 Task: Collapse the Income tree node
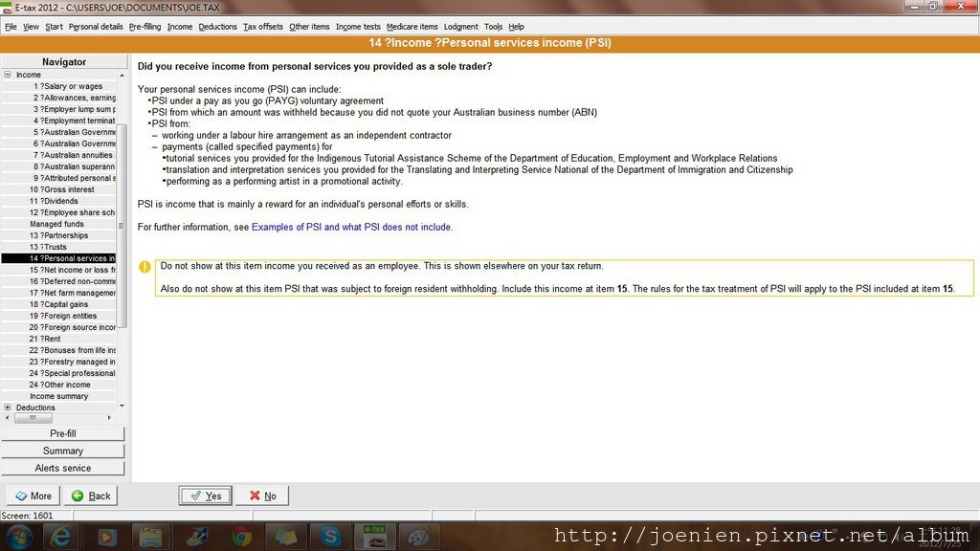(x=8, y=75)
